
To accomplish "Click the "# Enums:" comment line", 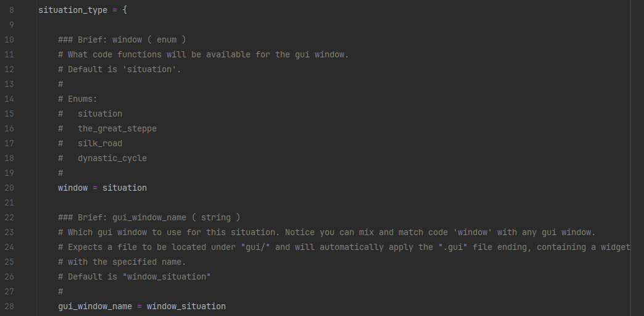I will pos(78,99).
